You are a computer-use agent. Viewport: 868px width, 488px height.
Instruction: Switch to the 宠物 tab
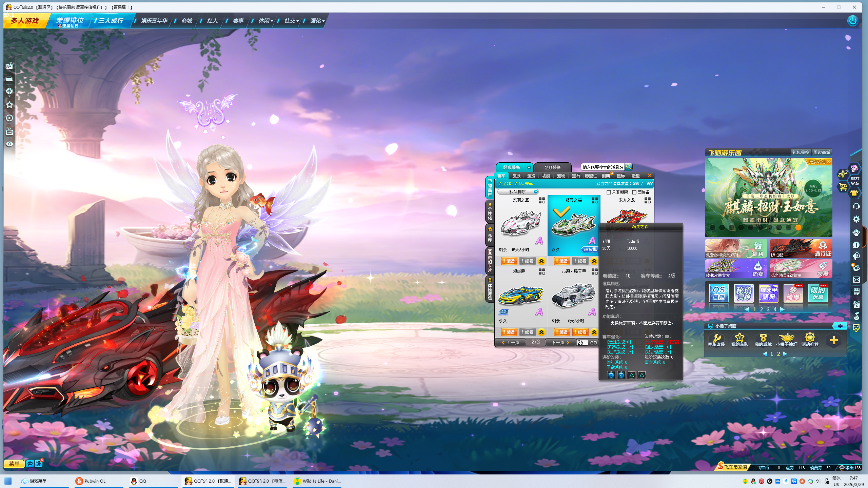[561, 176]
